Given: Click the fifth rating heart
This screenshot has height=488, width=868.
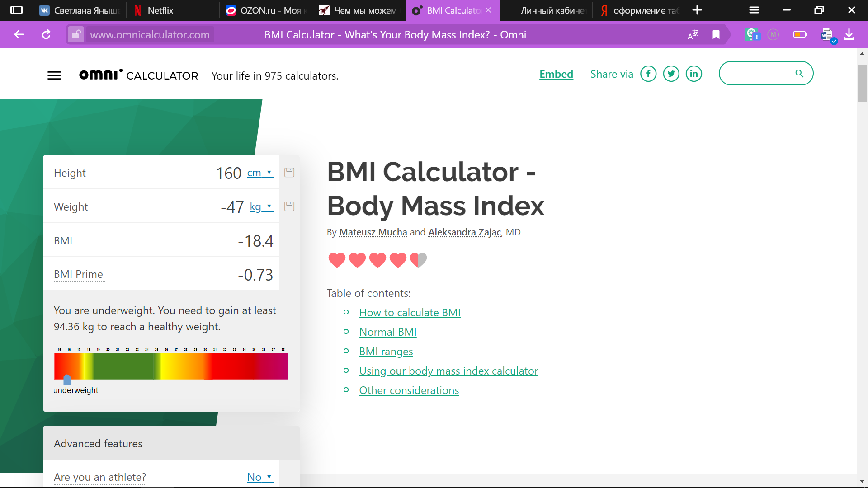Looking at the screenshot, I should point(418,260).
